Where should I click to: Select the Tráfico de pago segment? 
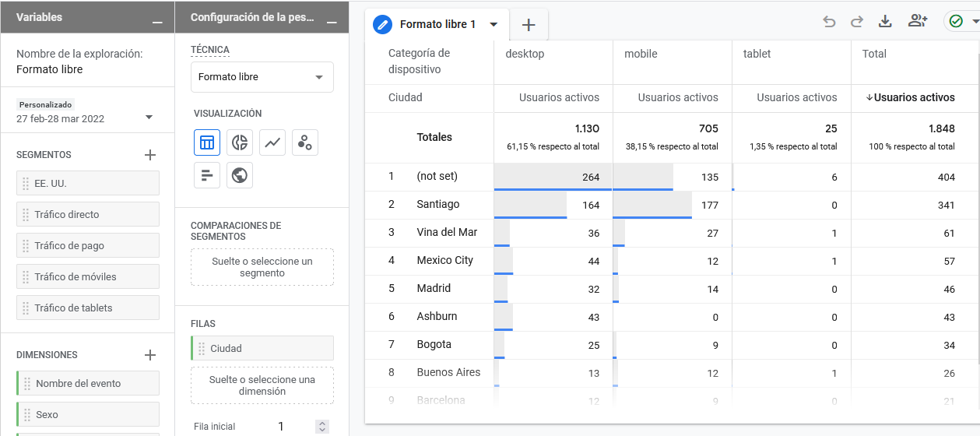[88, 245]
